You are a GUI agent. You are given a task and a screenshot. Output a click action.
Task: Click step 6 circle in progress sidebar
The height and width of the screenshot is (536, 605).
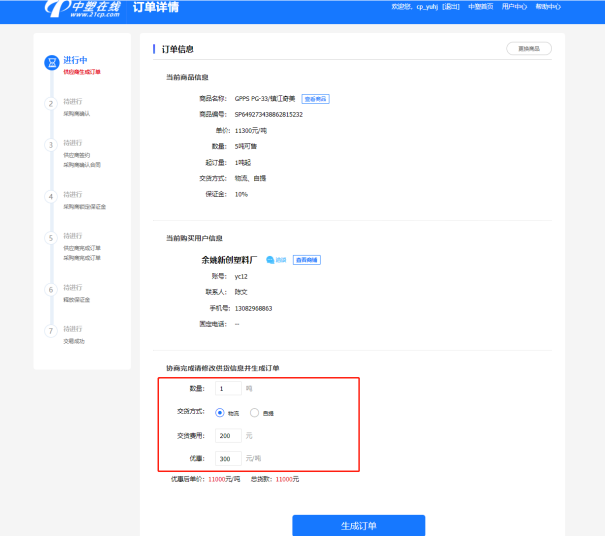click(x=51, y=290)
